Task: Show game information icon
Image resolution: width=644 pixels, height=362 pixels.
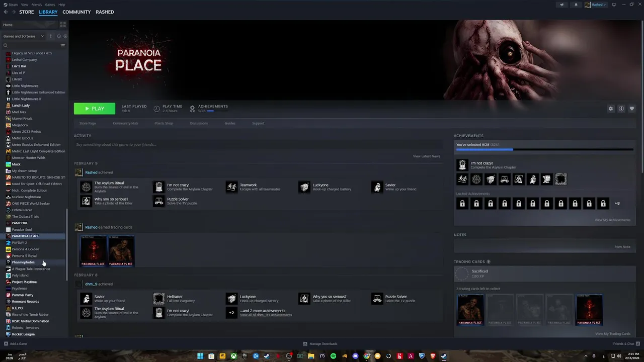Action: (621, 109)
